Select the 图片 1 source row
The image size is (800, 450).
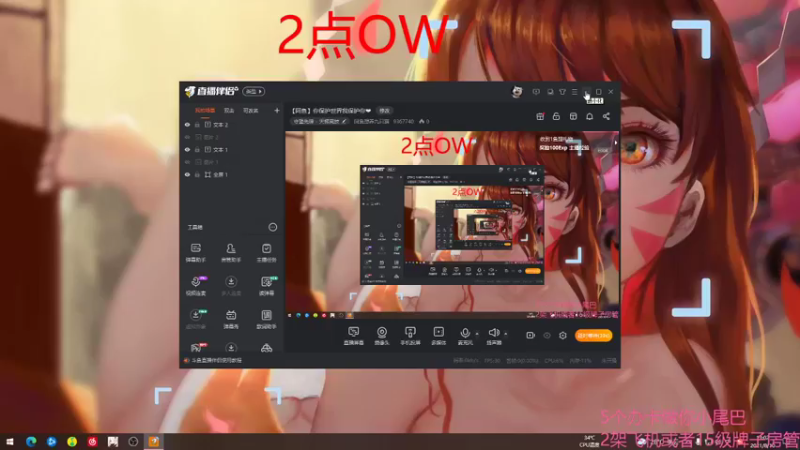233,162
